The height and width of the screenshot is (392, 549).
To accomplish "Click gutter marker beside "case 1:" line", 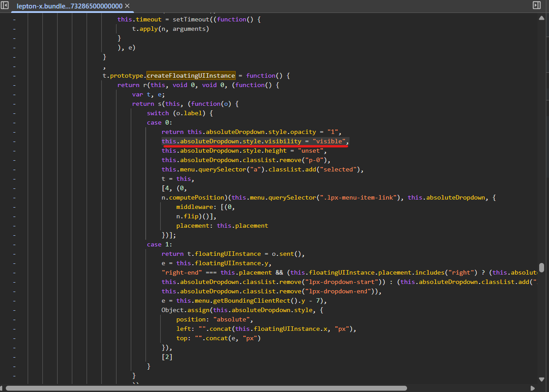I will pyautogui.click(x=14, y=244).
